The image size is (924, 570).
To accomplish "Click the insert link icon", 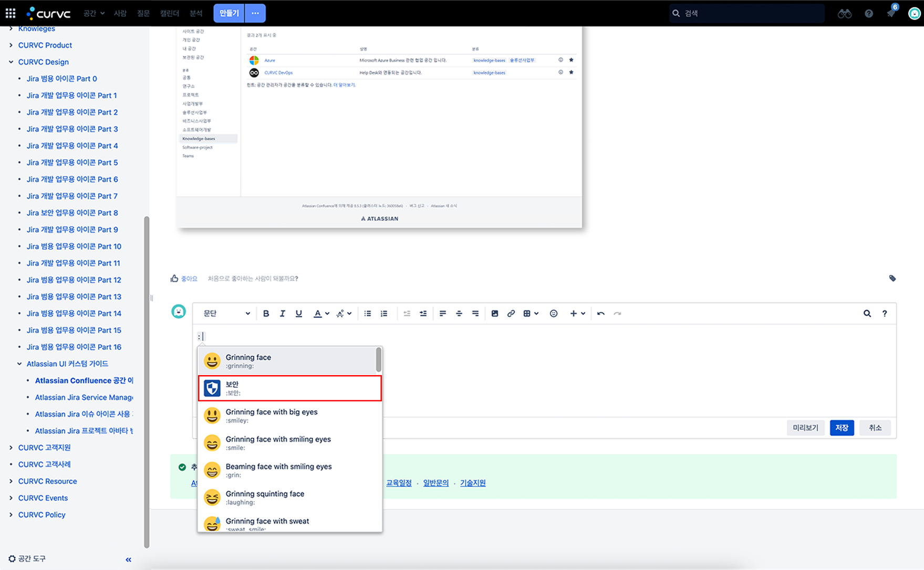I will [x=511, y=314].
